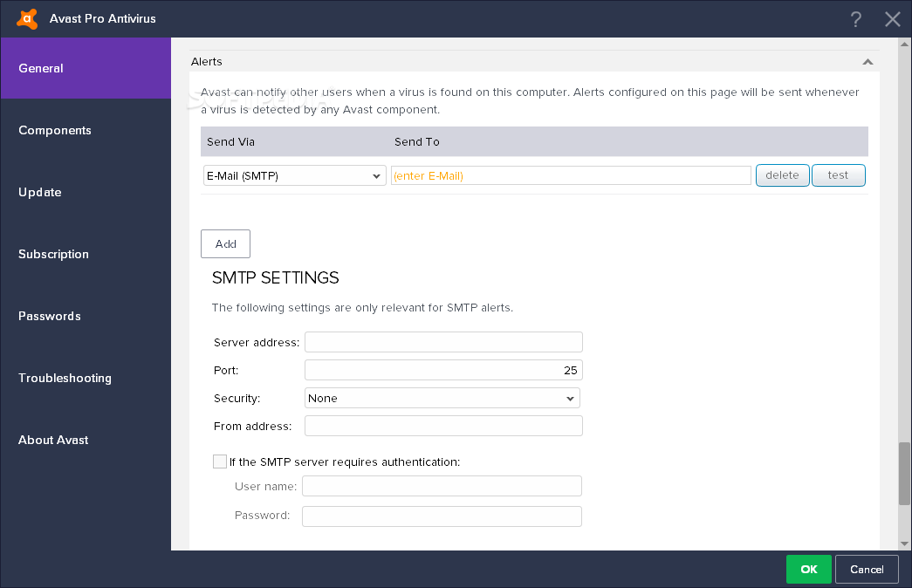Delete the E-Mail alert entry
Viewport: 912px width, 588px height.
[x=782, y=175]
